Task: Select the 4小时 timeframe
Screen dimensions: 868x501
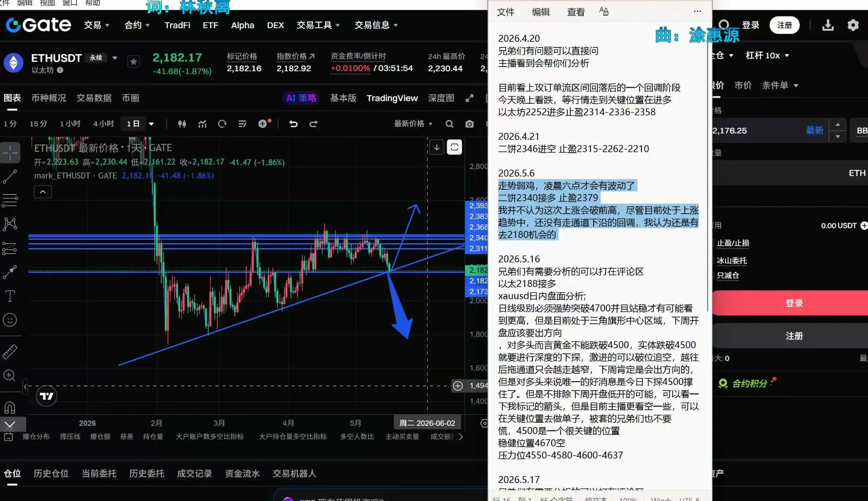Action: 103,124
